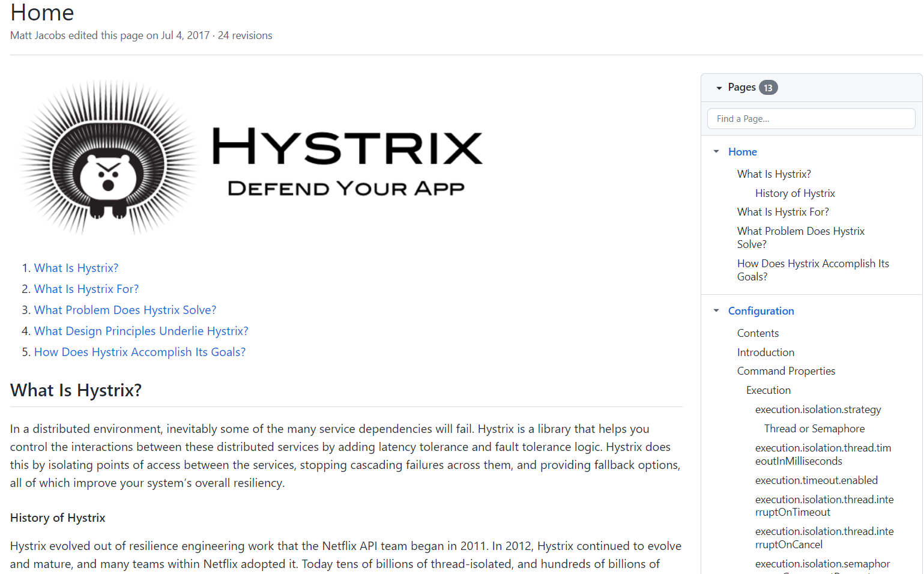Open sidebar entry What Is Hystrix?
The height and width of the screenshot is (574, 924).
pyautogui.click(x=774, y=174)
